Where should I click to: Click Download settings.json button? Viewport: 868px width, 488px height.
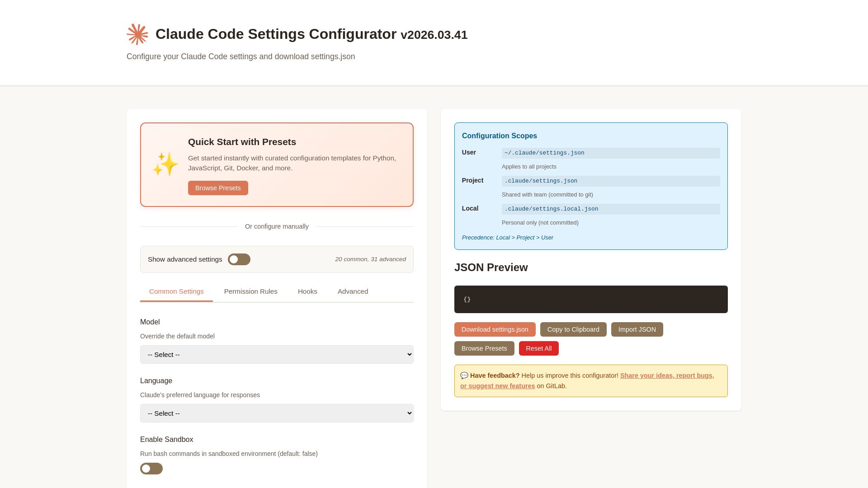495,329
